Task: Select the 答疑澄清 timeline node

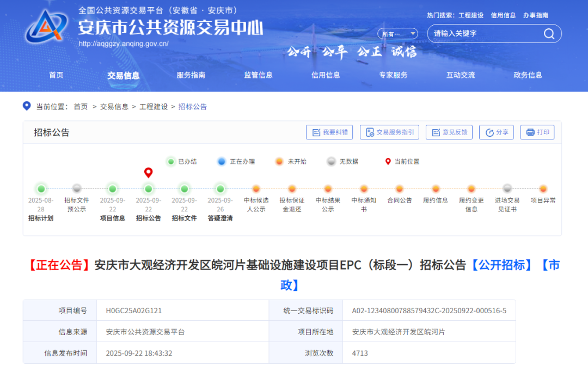Action: [220, 190]
